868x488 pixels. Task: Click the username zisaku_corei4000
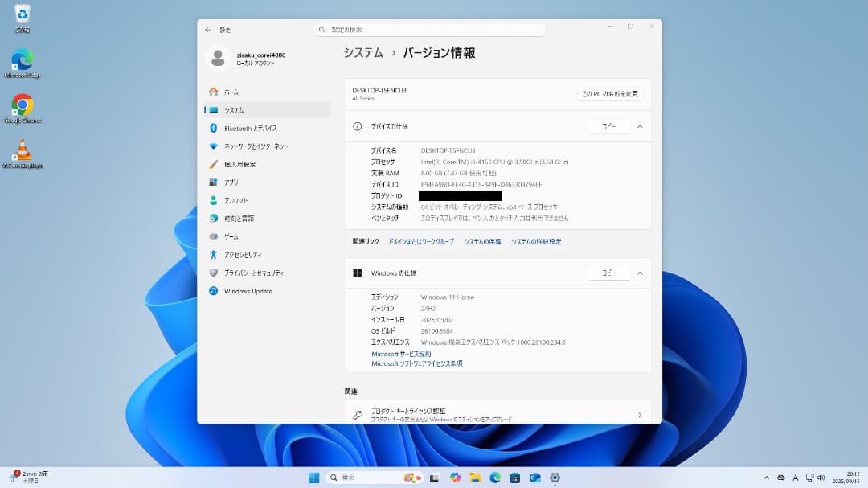pyautogui.click(x=261, y=55)
